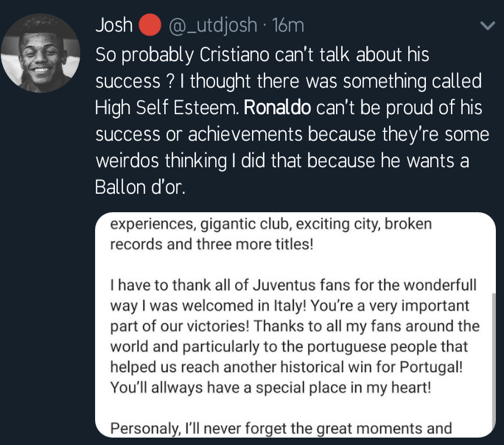Image resolution: width=504 pixels, height=445 pixels.
Task: Open the attached screenshot image
Action: coord(295,324)
